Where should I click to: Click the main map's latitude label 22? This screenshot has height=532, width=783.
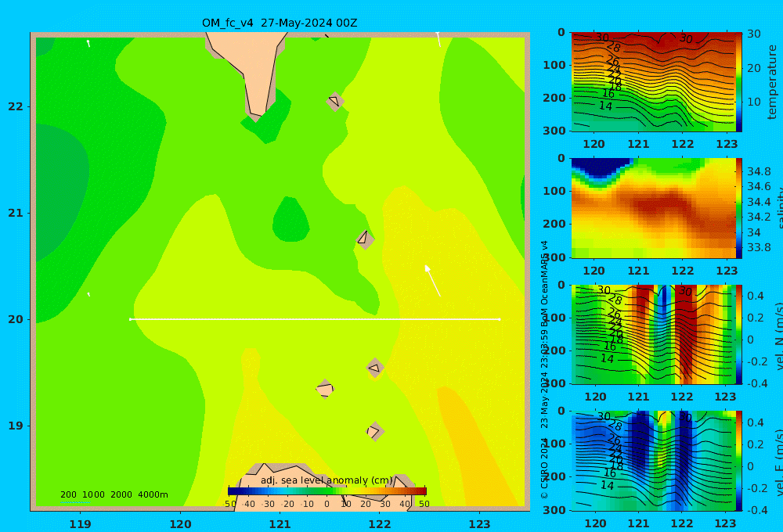point(16,106)
